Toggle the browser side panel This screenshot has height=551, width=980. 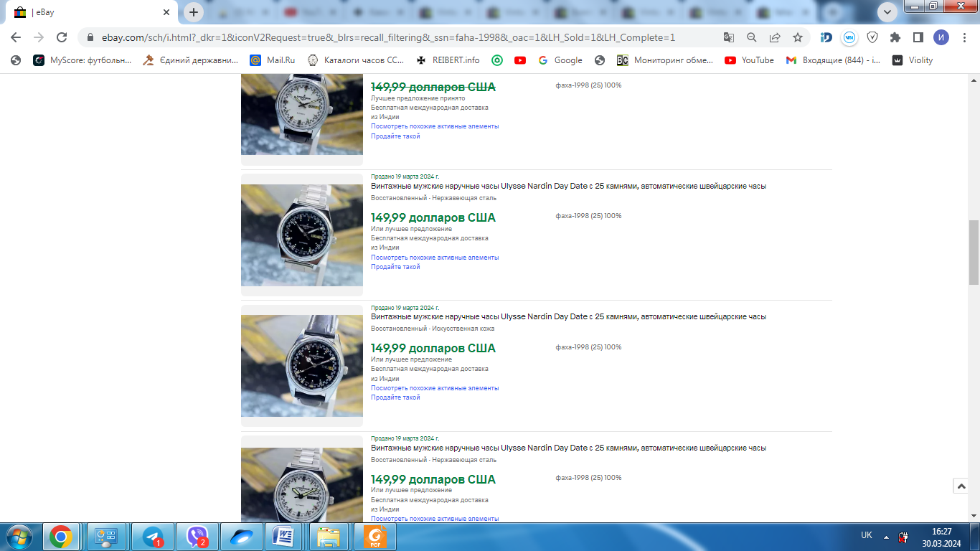pyautogui.click(x=918, y=37)
